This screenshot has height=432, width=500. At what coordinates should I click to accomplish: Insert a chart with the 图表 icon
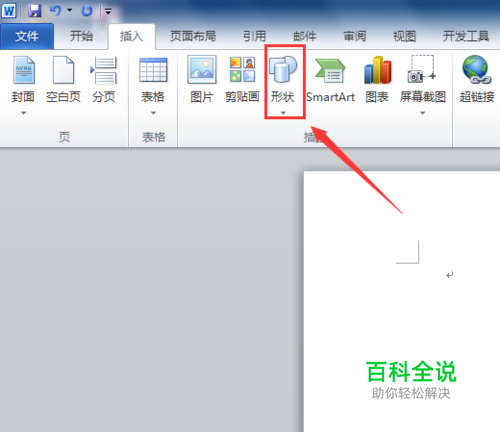[x=377, y=70]
